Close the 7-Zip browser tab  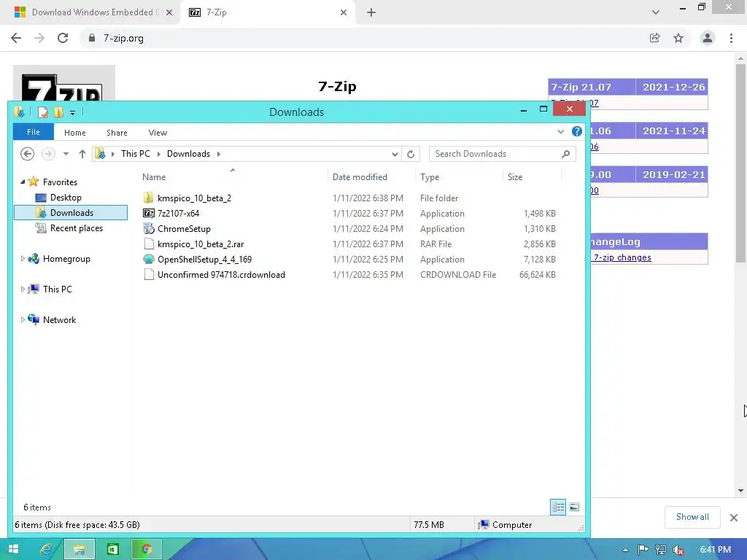(344, 12)
